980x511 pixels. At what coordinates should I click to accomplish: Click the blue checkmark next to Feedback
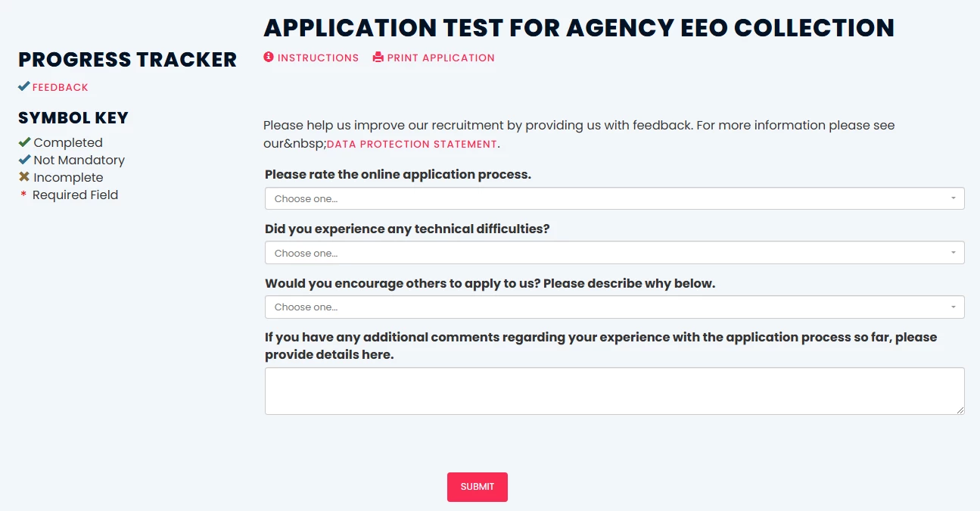point(23,86)
